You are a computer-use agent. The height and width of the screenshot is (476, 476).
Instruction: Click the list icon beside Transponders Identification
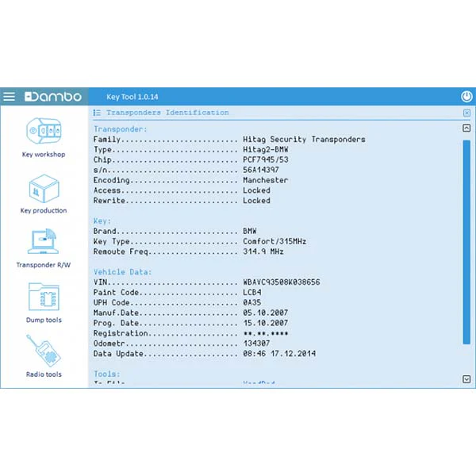97,113
